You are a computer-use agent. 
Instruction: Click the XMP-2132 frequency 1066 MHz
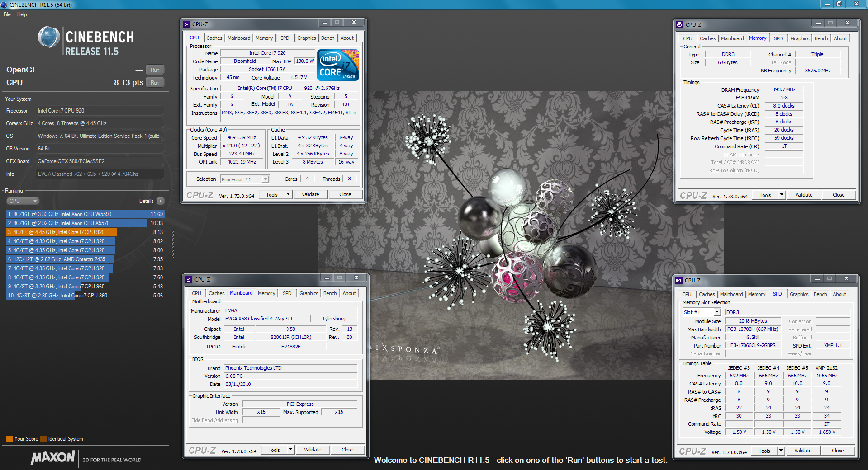coord(827,376)
